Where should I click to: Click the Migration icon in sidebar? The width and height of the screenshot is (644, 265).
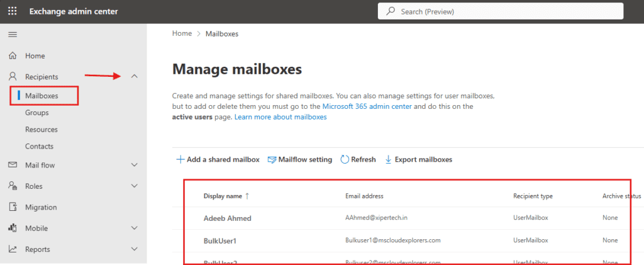click(x=12, y=207)
